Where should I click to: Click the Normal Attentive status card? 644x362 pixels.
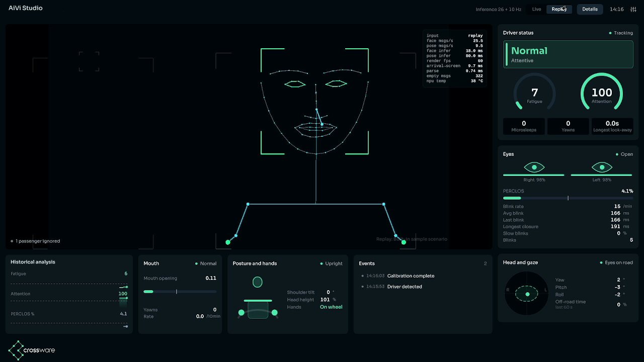tap(568, 54)
